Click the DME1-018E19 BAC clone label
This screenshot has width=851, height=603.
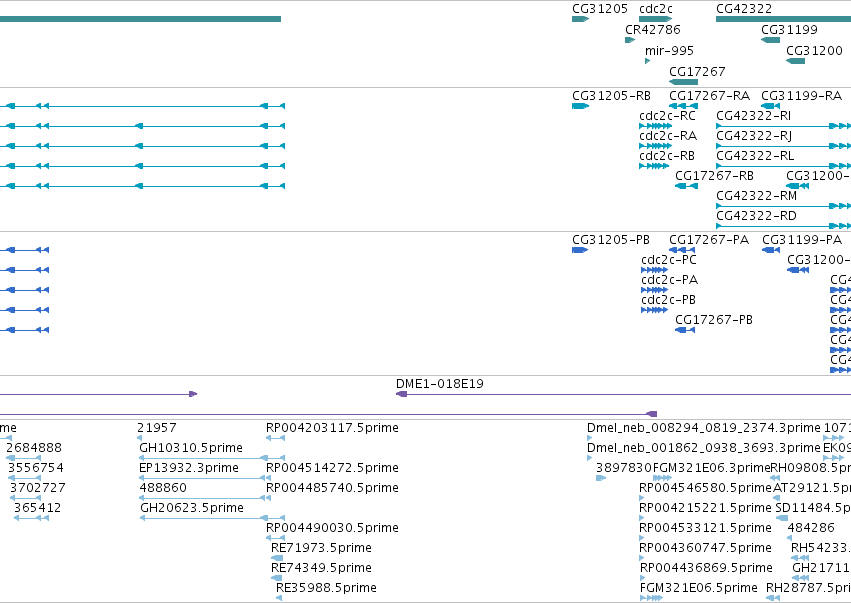point(440,384)
